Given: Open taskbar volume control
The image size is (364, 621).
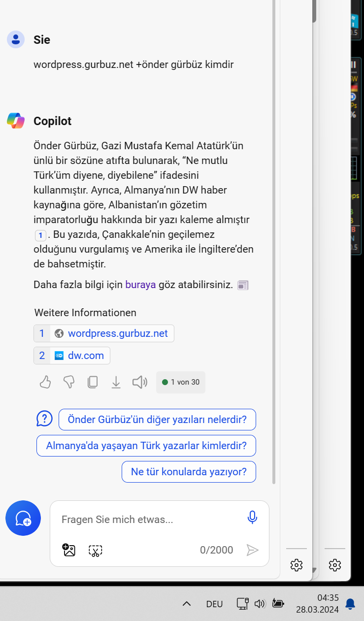Looking at the screenshot, I should (x=260, y=604).
